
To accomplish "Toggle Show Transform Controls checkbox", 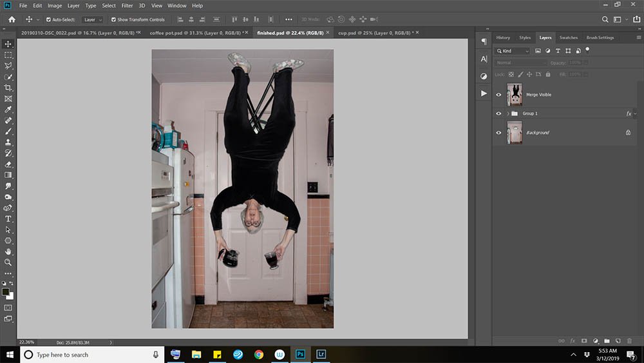I will point(113,19).
